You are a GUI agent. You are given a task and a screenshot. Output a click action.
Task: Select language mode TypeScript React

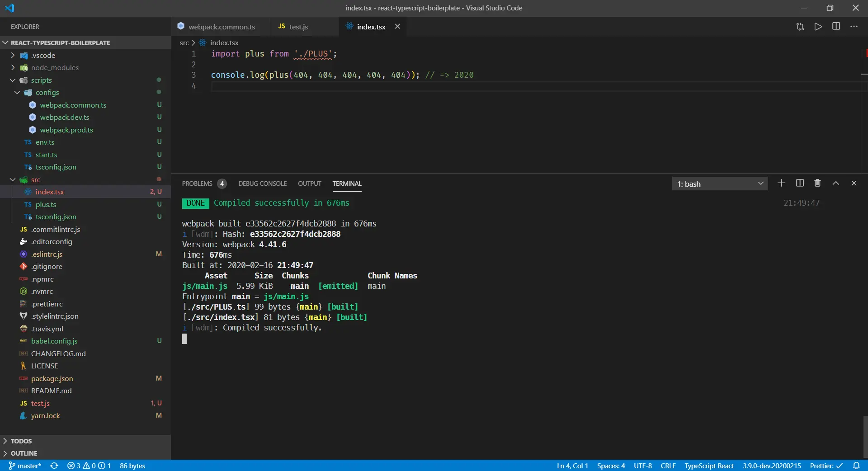(x=709, y=466)
